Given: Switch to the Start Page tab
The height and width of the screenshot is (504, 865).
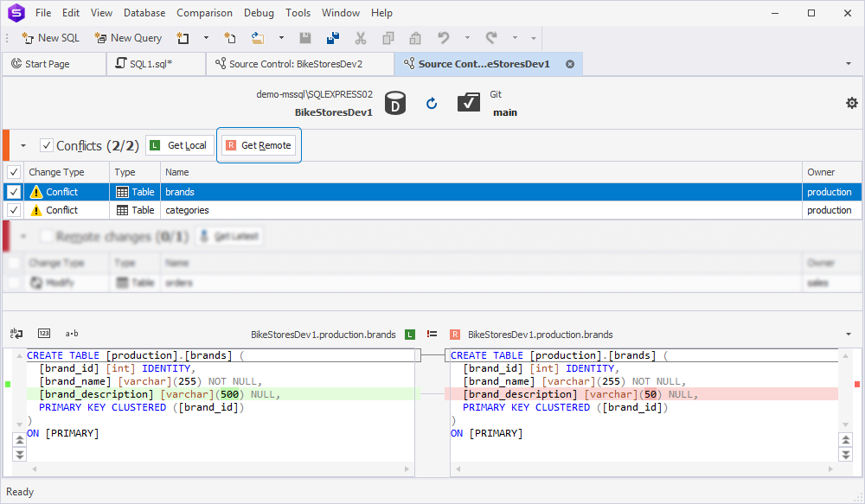Looking at the screenshot, I should 54,64.
